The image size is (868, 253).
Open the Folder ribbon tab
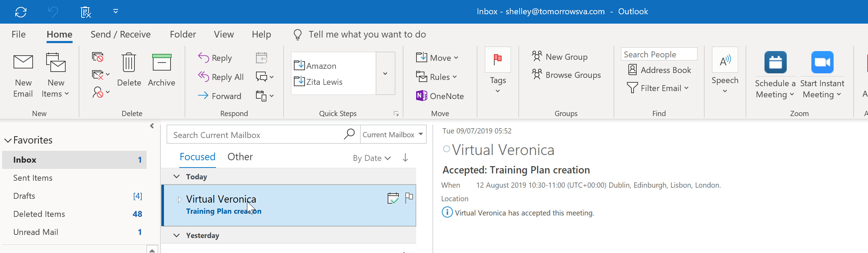coord(183,34)
